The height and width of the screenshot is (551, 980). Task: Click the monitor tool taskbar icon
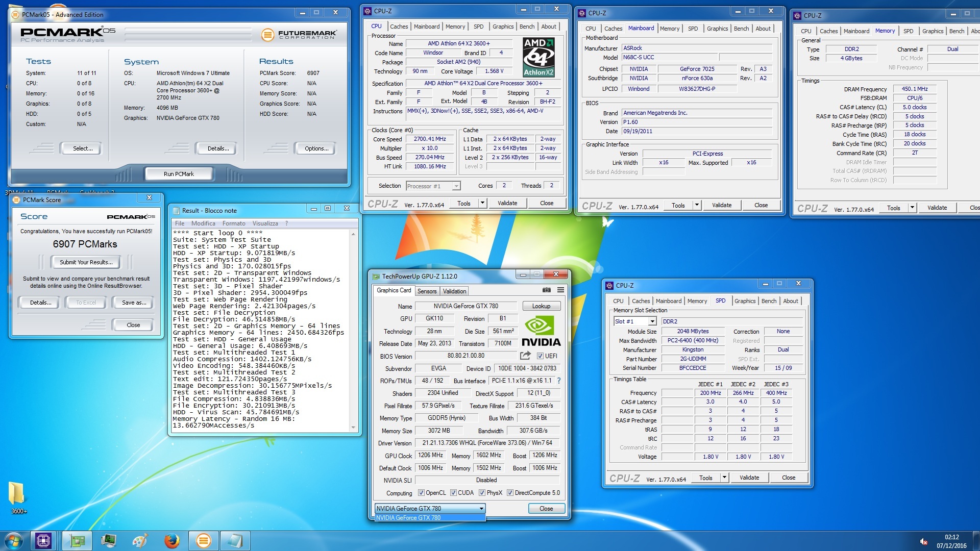[x=109, y=541]
